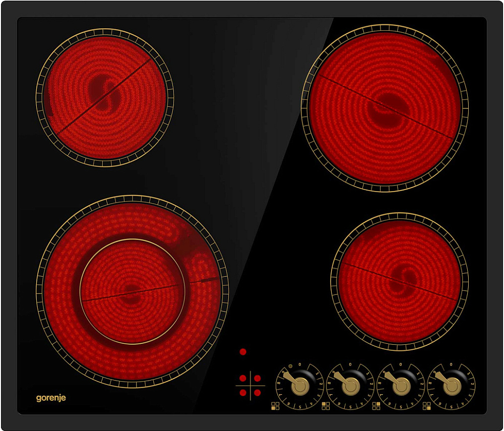This screenshot has height=431, width=504.
Task: Click the front-left zone icon under first knob
Action: tap(275, 405)
